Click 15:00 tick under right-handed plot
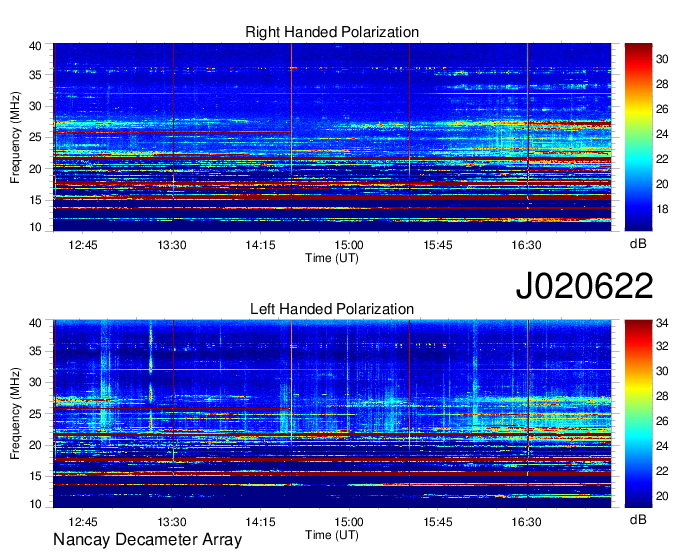 349,245
